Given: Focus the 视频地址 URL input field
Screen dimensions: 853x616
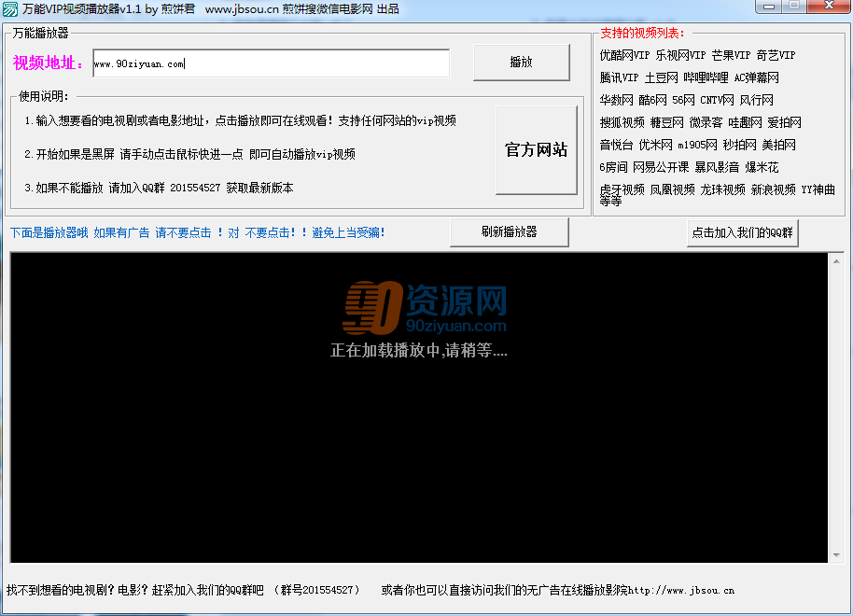Looking at the screenshot, I should (271, 63).
